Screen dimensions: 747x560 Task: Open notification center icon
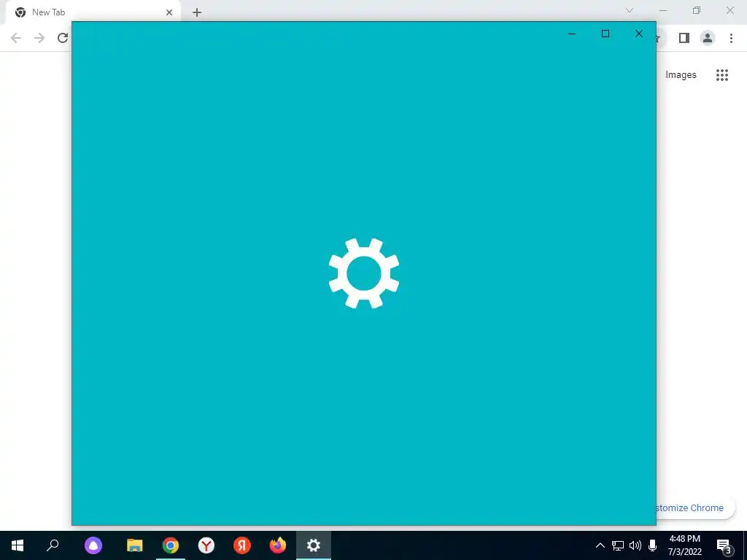pyautogui.click(x=724, y=547)
